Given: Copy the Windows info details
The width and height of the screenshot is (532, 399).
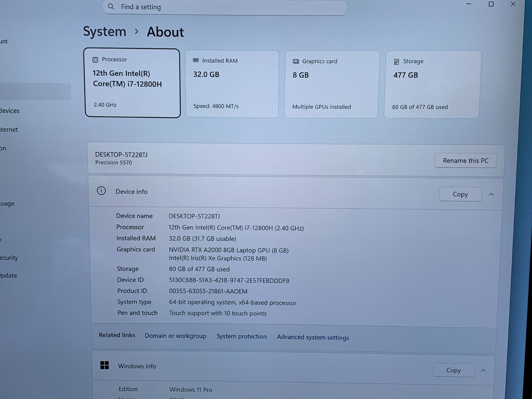Looking at the screenshot, I should tap(454, 370).
